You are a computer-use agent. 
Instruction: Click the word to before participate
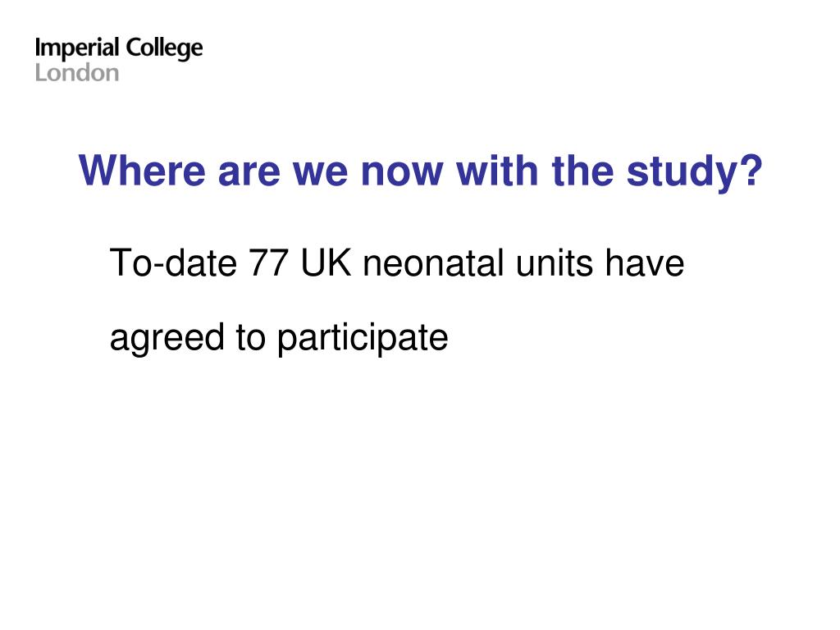251,338
